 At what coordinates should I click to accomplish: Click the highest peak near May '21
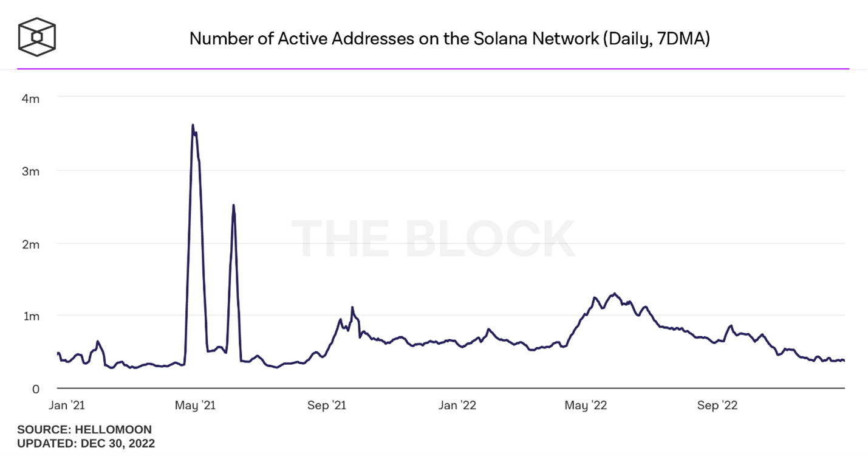point(193,125)
